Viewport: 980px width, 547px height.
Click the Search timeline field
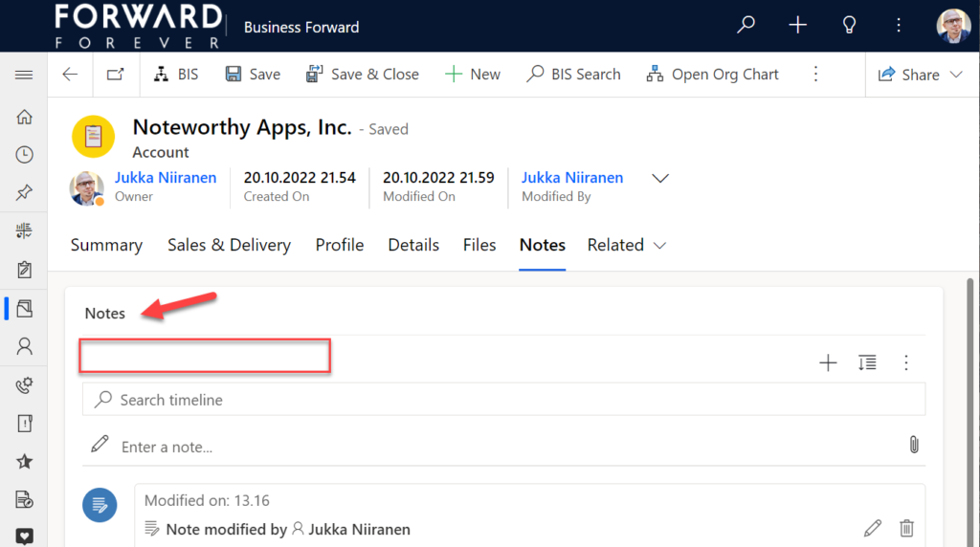point(503,400)
